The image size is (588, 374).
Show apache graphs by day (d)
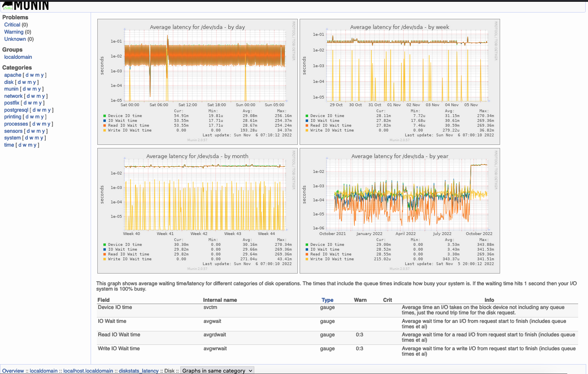(x=27, y=75)
